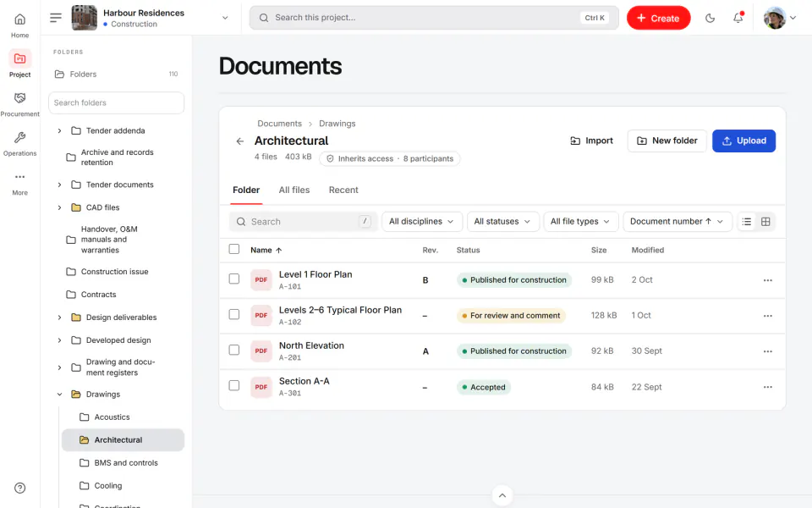Focus the Search folders field

(116, 102)
